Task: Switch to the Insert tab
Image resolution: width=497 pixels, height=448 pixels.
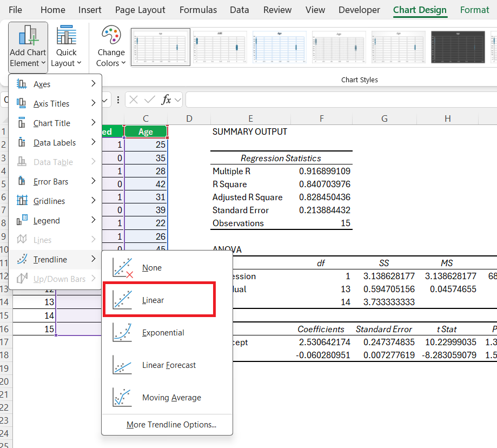Action: click(90, 10)
